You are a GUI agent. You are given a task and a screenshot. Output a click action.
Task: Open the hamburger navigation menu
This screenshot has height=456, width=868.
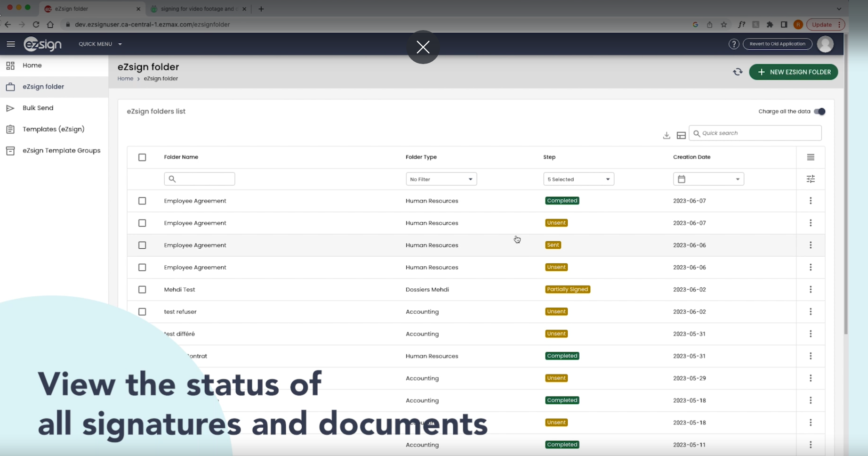pyautogui.click(x=10, y=44)
